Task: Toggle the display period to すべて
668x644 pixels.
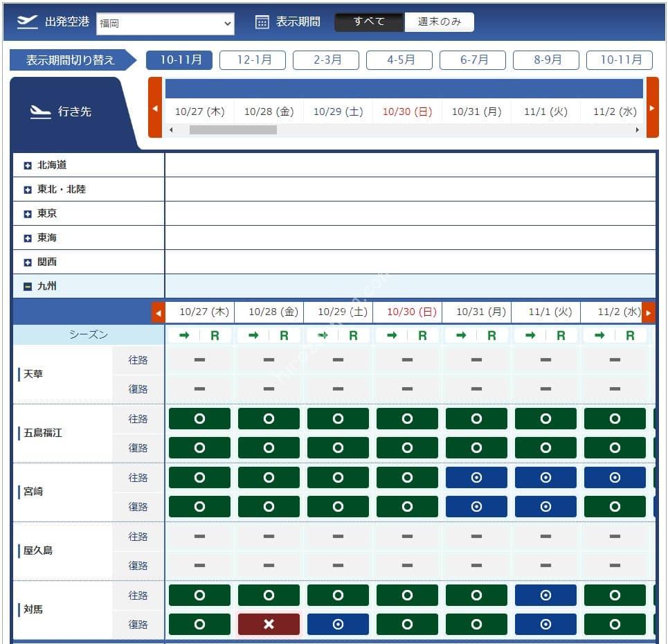Action: click(369, 21)
